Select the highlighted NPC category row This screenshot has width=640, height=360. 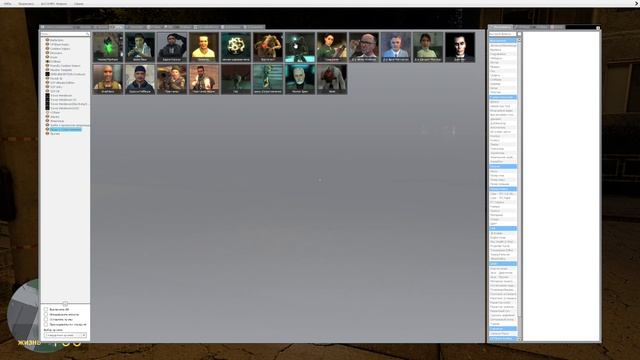click(x=65, y=129)
